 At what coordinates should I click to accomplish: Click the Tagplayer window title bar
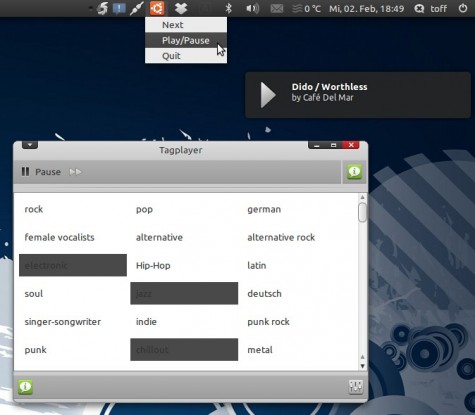[181, 150]
